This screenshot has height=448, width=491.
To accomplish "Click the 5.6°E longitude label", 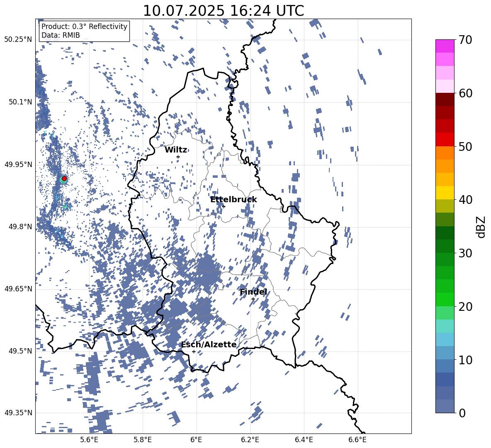I will [x=89, y=440].
